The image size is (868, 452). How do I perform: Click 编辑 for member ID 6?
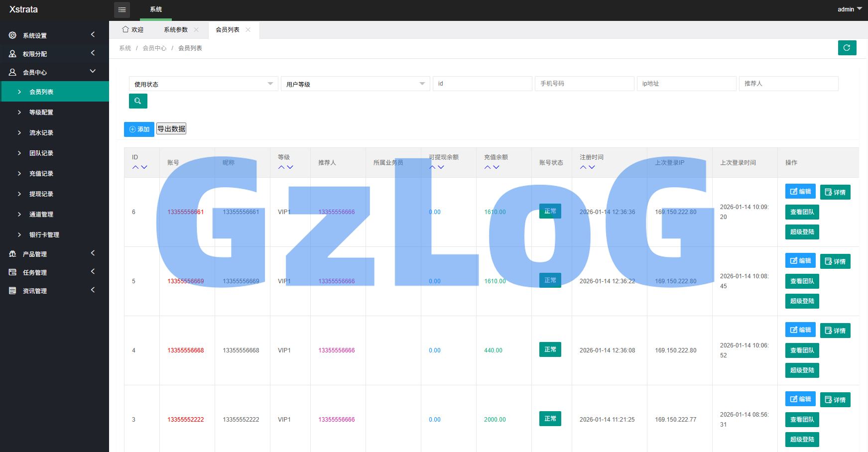click(800, 192)
